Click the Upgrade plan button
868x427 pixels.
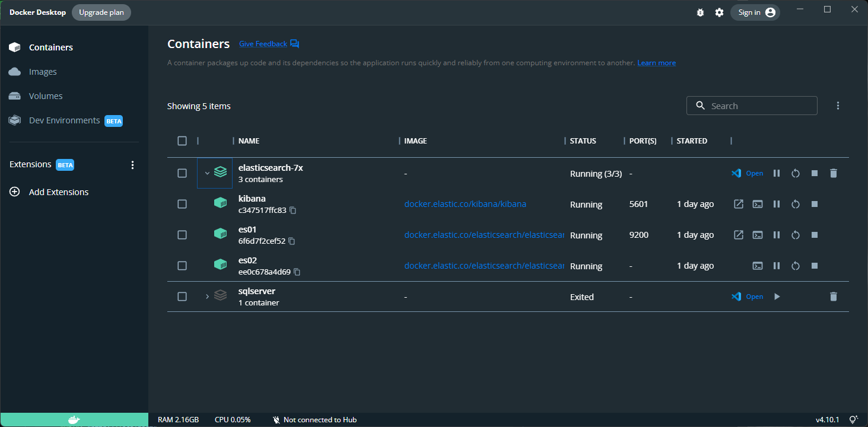(x=101, y=12)
